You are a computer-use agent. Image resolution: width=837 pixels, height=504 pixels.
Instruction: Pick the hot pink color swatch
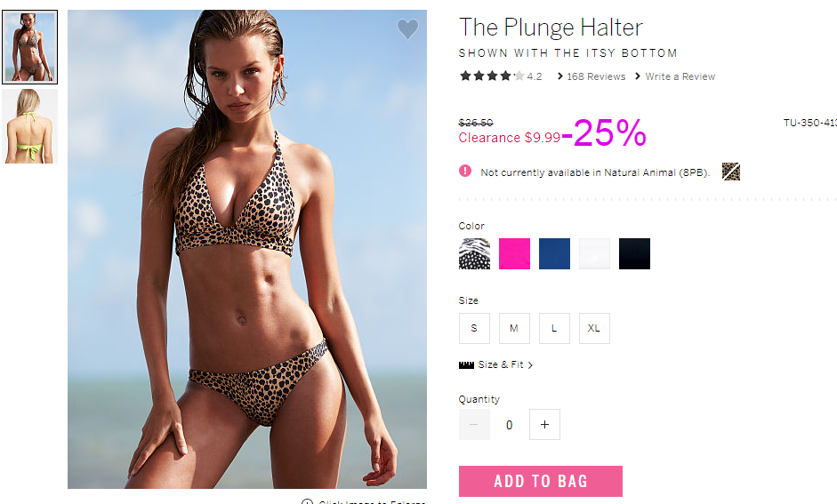click(x=514, y=253)
